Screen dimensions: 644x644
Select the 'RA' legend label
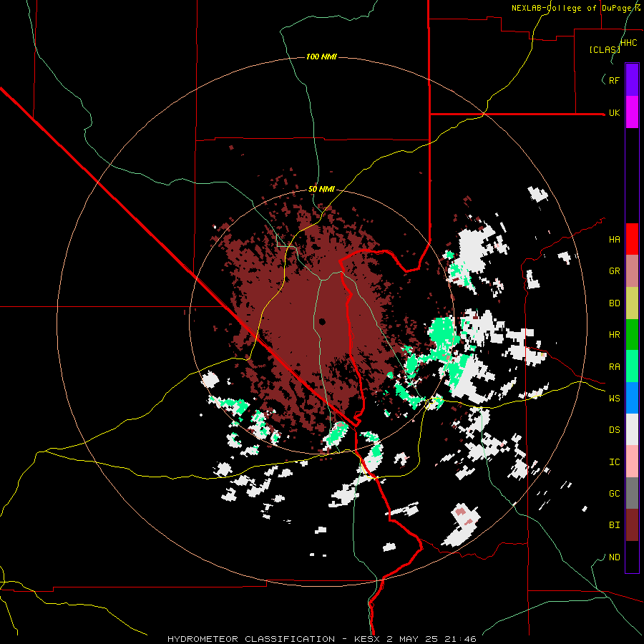tap(614, 367)
